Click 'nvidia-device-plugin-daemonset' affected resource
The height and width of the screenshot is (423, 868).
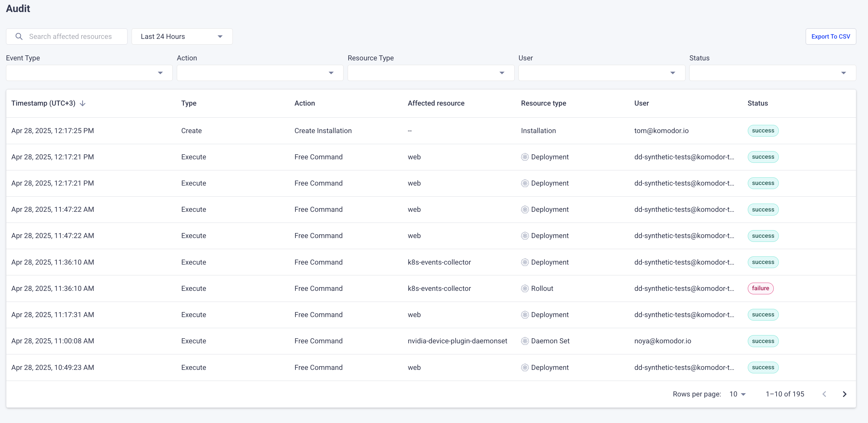[x=457, y=341]
